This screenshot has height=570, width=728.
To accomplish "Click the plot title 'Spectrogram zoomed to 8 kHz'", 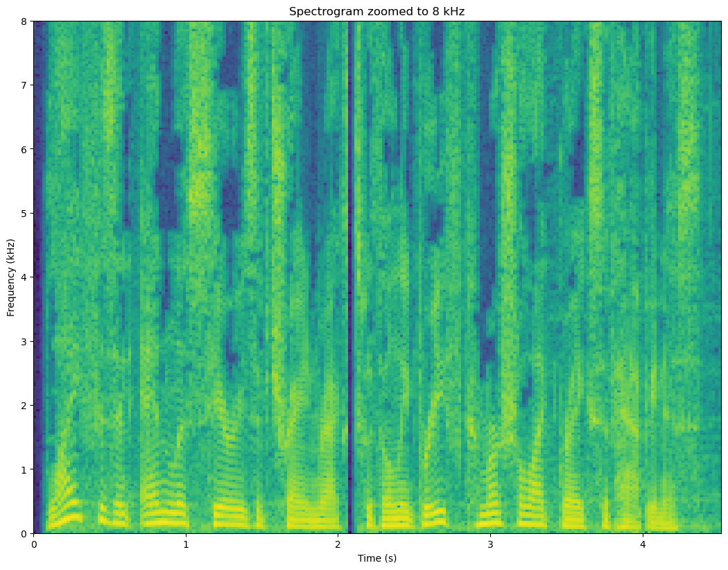I will point(377,10).
